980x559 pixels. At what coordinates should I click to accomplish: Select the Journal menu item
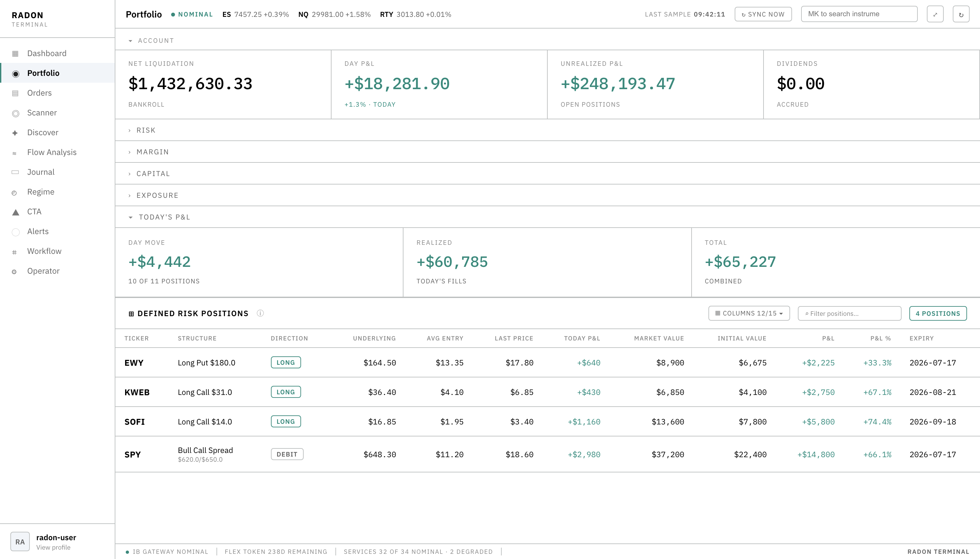click(x=58, y=172)
